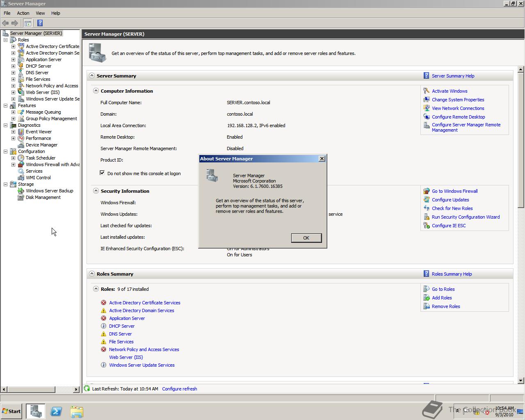Collapse the Features tree node
The height and width of the screenshot is (420, 525).
point(5,105)
